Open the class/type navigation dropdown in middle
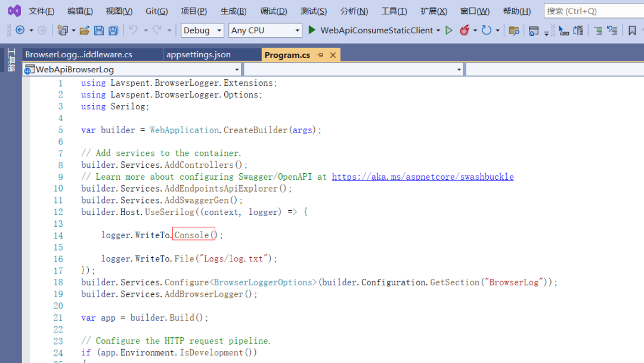Image resolution: width=644 pixels, height=363 pixels. tap(354, 69)
